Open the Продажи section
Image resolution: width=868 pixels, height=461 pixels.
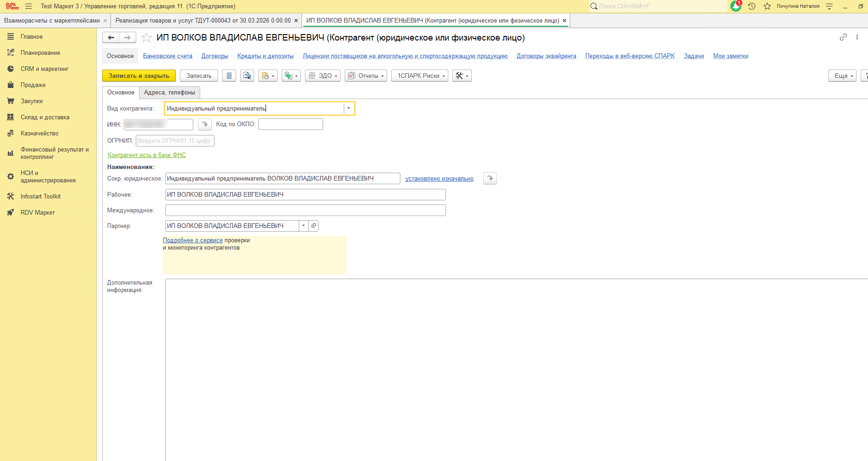tap(48, 85)
